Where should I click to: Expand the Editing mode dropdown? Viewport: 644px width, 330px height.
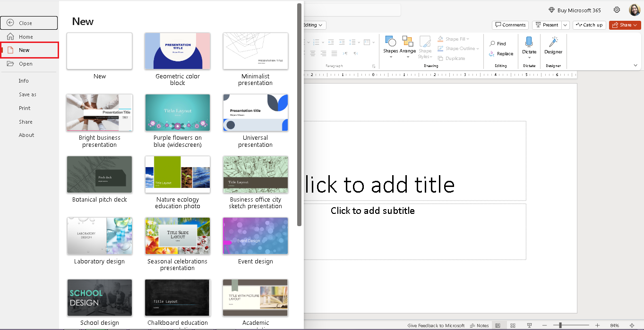pyautogui.click(x=313, y=25)
